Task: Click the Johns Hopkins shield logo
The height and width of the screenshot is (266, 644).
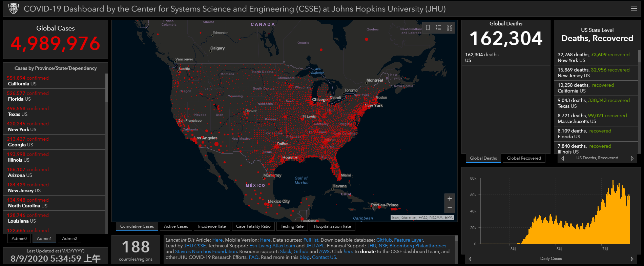Action: pos(13,9)
